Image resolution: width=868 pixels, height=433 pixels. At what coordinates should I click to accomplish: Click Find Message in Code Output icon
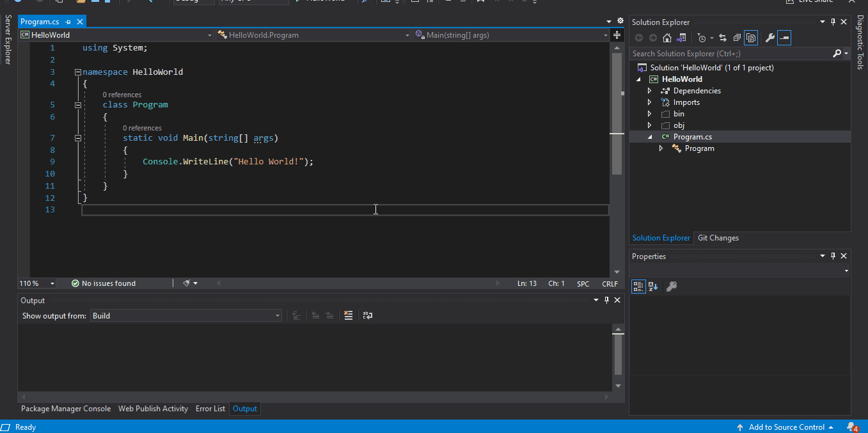(296, 315)
